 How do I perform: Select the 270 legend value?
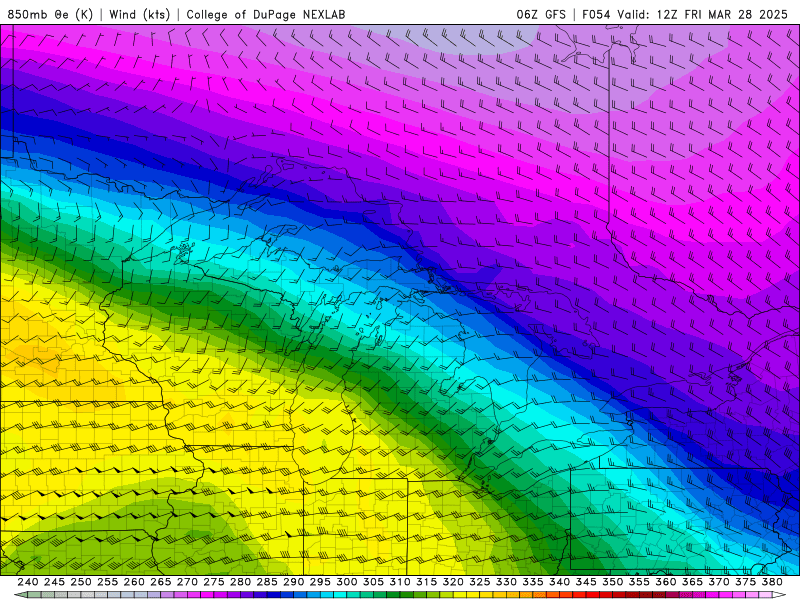[187, 582]
